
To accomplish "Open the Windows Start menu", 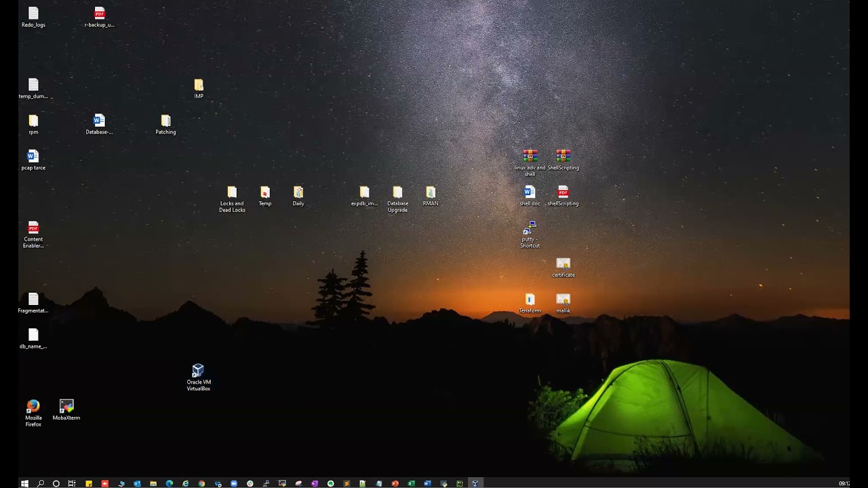I will coord(24,483).
